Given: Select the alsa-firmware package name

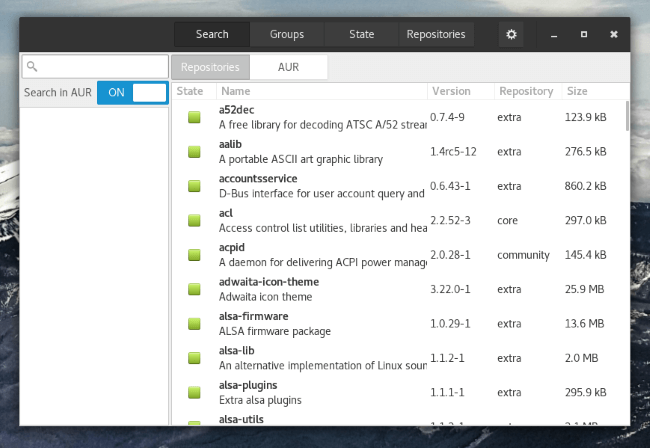Looking at the screenshot, I should point(253,316).
